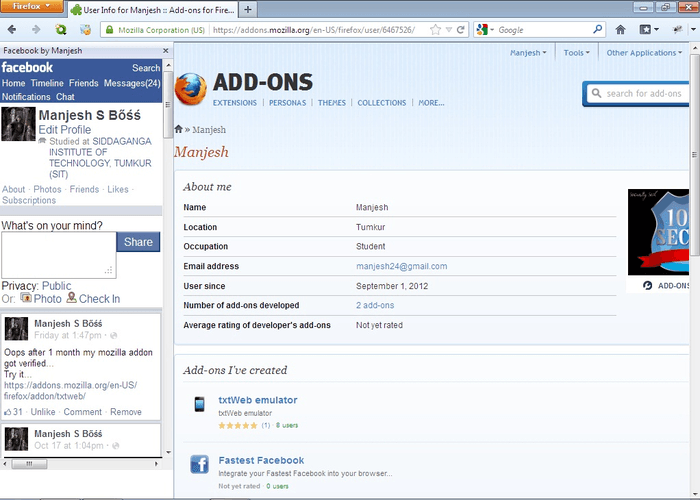Click the What's on your mind text box
The width and height of the screenshot is (700, 500).
pos(59,255)
